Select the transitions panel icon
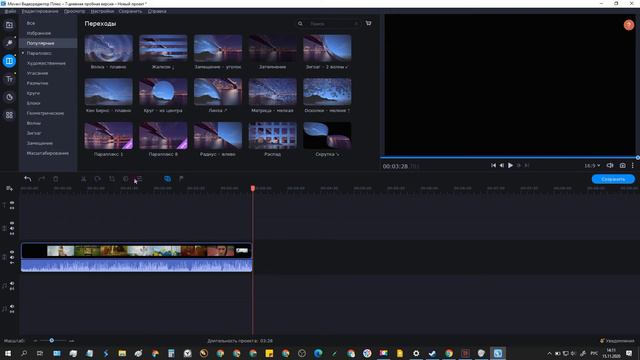This screenshot has height=360, width=640. tap(9, 61)
